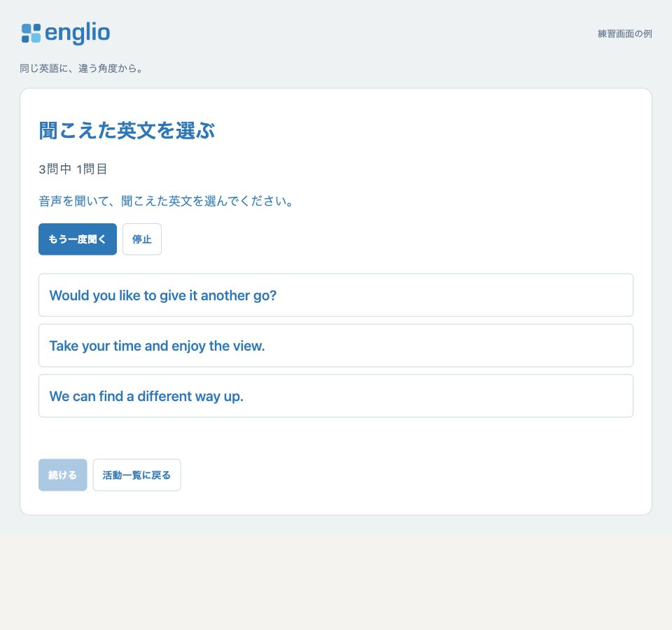Click the englio wordmark text

(78, 33)
